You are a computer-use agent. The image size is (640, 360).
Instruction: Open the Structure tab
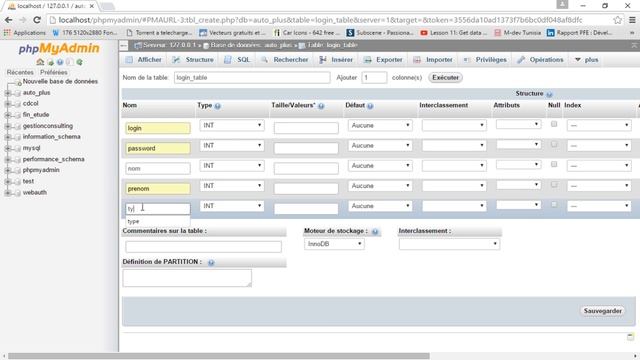193,60
